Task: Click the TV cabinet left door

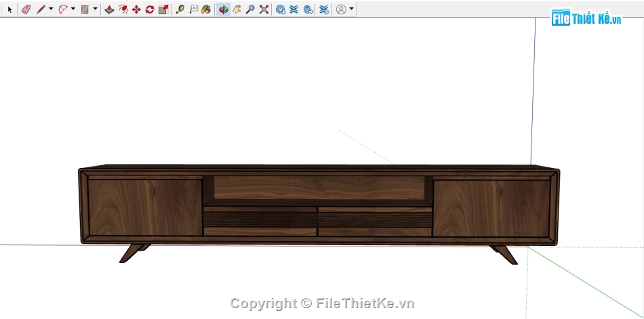Action: tap(145, 207)
